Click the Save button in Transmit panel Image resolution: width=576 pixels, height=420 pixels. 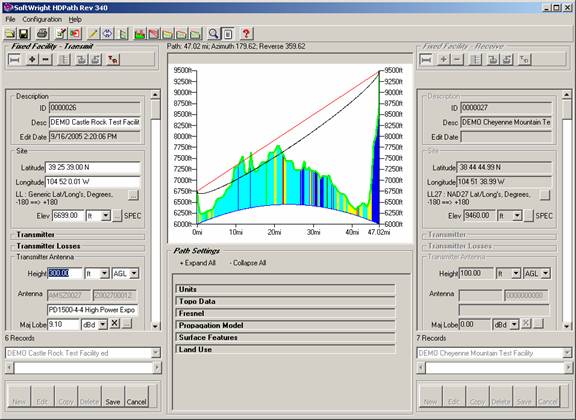pyautogui.click(x=113, y=396)
